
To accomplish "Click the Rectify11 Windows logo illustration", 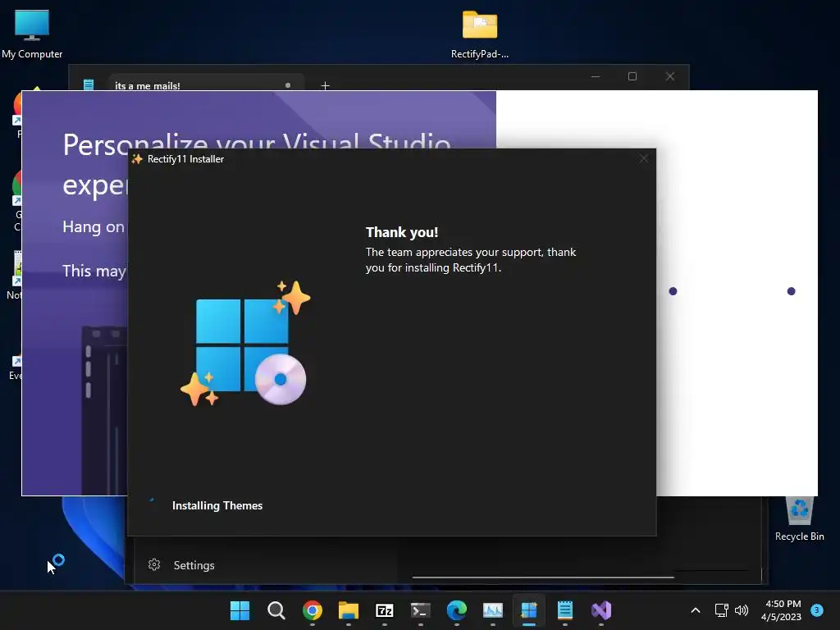I will pos(245,344).
